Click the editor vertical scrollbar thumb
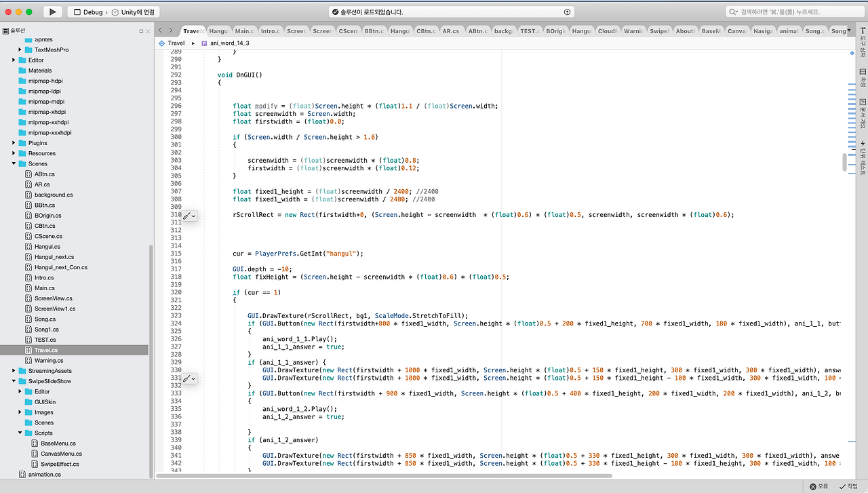 tap(844, 163)
